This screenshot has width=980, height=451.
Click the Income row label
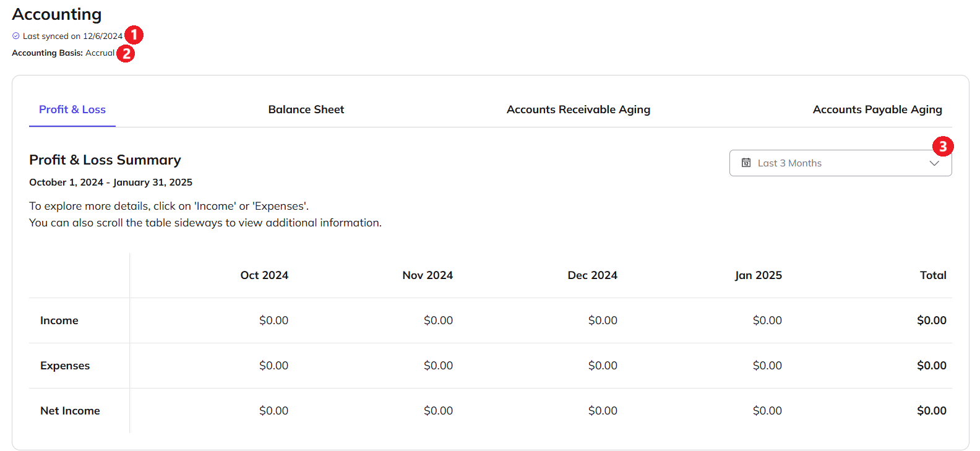coord(59,320)
